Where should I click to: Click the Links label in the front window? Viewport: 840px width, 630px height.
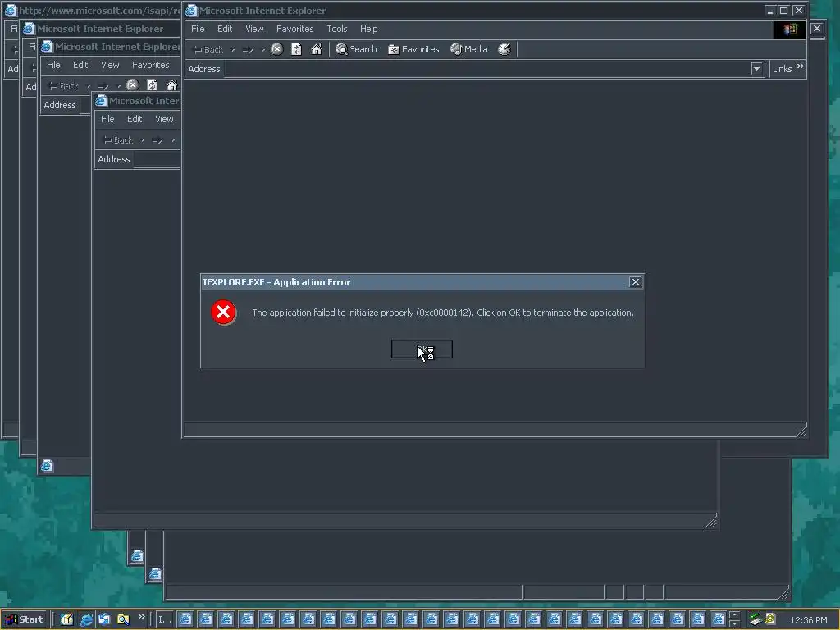(782, 69)
